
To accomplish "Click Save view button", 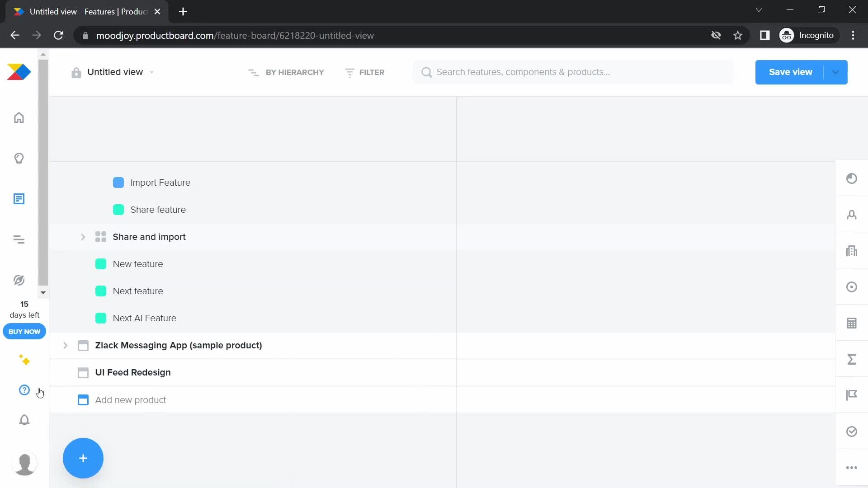I will (x=791, y=71).
